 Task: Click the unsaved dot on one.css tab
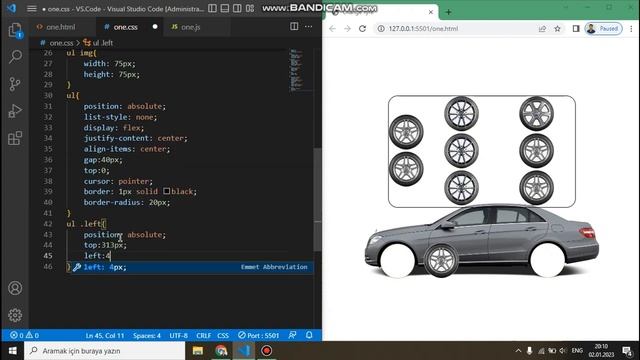155,27
